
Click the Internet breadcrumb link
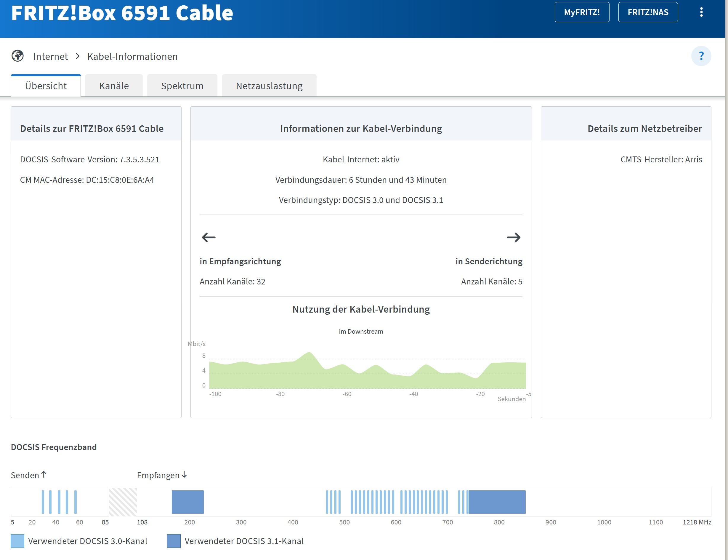(50, 57)
